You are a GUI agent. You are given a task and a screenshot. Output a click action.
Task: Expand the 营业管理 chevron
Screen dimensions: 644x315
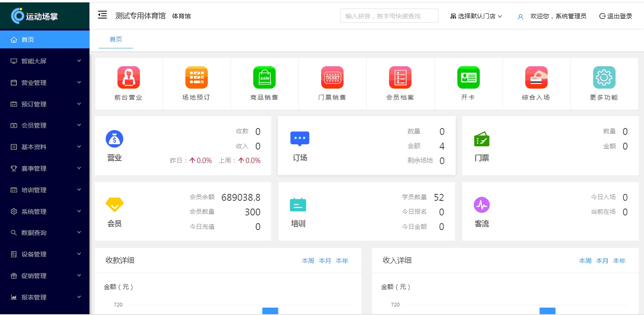79,83
